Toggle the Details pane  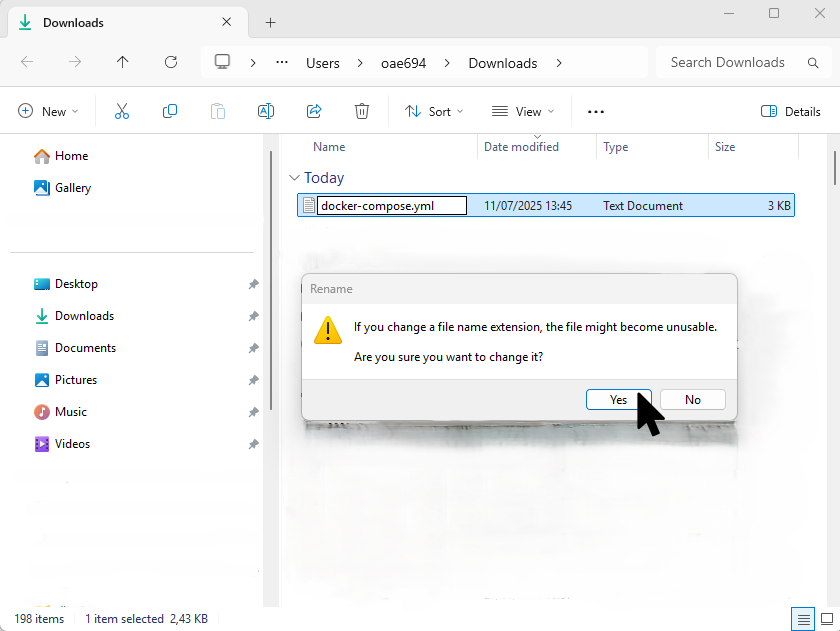tap(791, 112)
